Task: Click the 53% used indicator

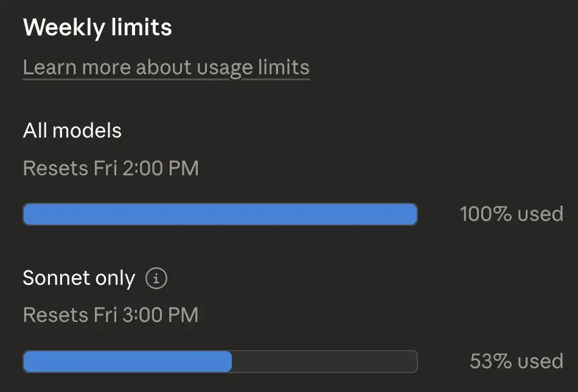Action: point(516,362)
